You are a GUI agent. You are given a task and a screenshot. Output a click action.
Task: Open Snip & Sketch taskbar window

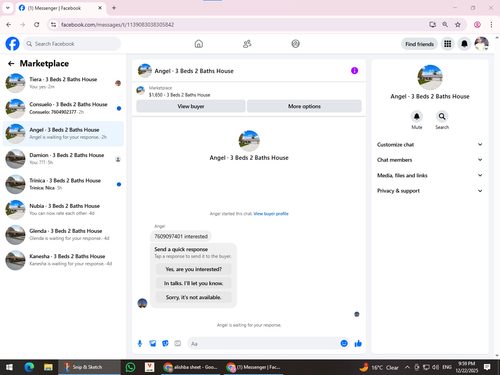pyautogui.click(x=89, y=367)
